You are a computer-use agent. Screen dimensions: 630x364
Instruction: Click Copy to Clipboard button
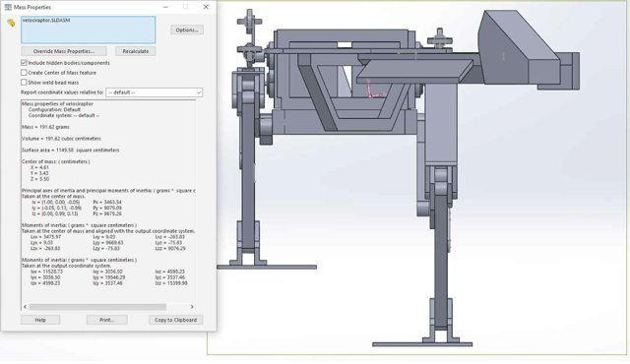[x=175, y=320]
